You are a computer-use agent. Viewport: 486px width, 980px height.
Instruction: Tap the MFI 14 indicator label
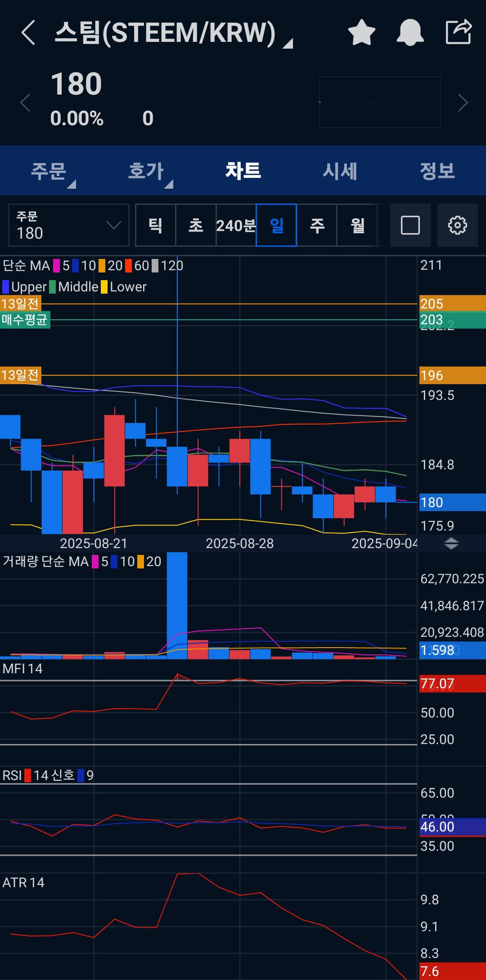tap(22, 669)
